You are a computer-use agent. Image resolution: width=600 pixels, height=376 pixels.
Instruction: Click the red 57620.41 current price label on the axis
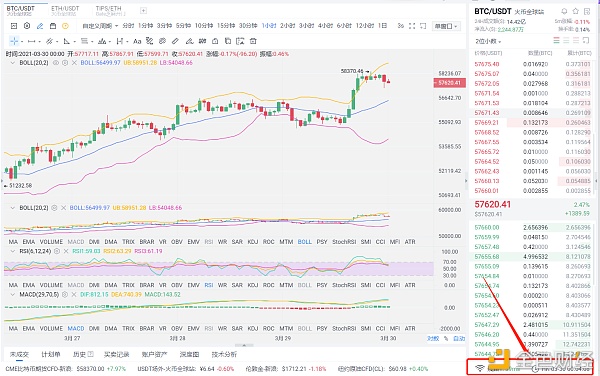click(x=450, y=83)
